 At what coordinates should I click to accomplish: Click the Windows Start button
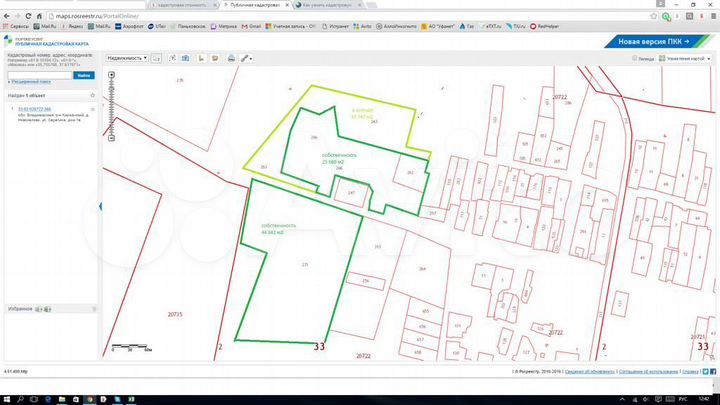[x=6, y=399]
